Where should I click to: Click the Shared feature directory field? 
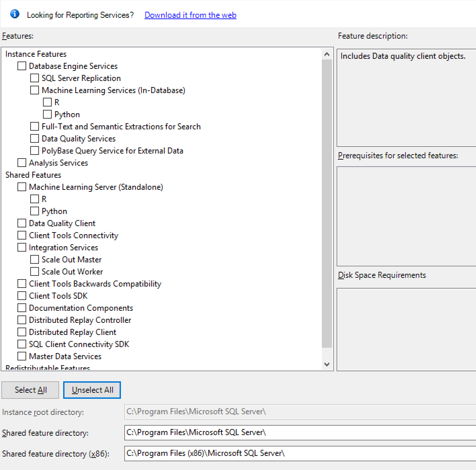(300, 433)
